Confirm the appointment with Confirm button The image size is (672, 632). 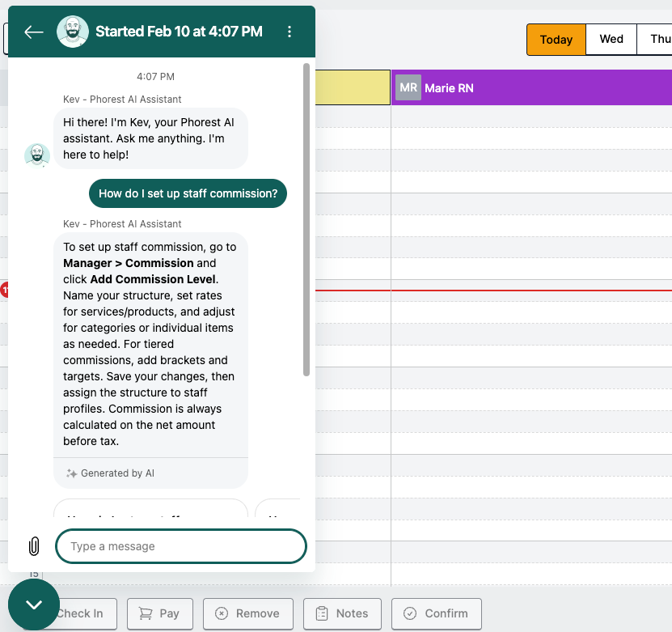(436, 613)
